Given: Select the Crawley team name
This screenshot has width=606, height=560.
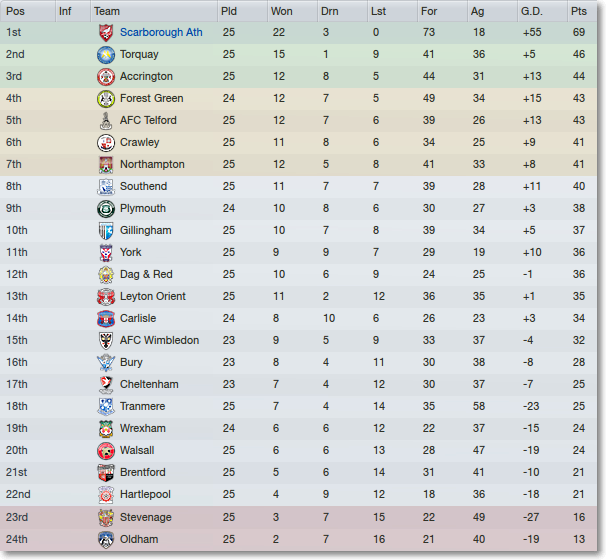Looking at the screenshot, I should 140,142.
